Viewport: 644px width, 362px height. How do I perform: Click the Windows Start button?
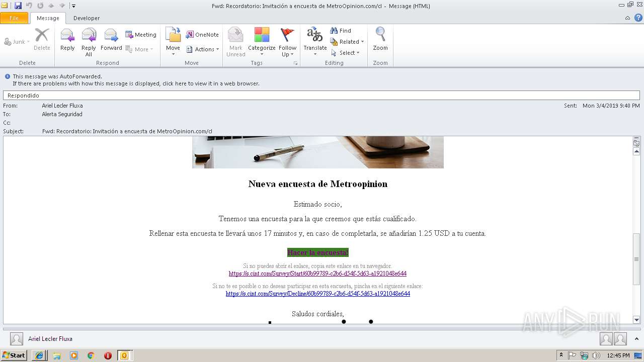[14, 355]
